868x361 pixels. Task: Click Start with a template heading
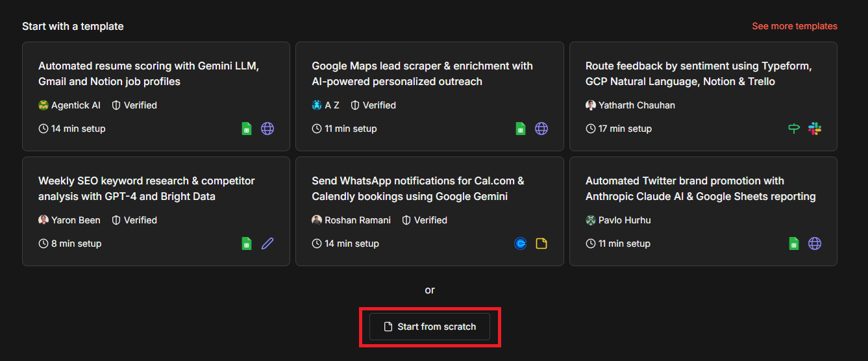(x=73, y=27)
